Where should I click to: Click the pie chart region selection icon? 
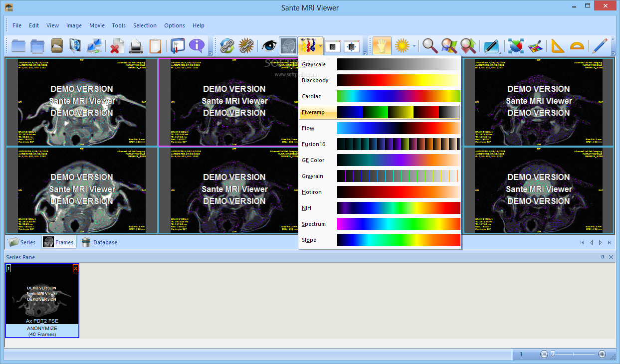click(516, 46)
